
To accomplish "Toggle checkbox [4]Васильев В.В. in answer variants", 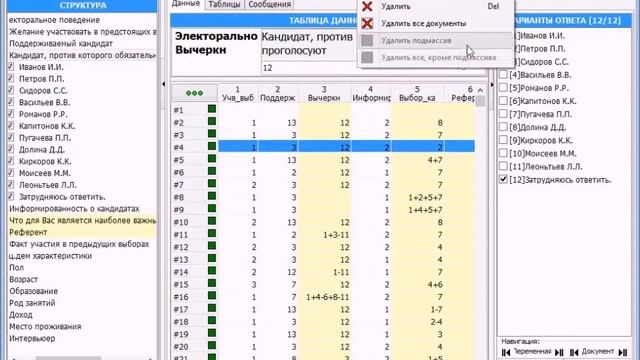I will click(x=503, y=75).
